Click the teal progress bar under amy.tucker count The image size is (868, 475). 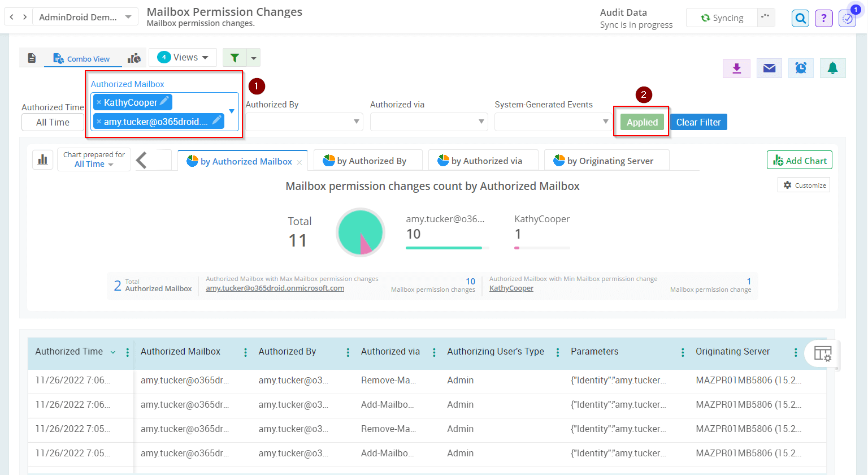[x=444, y=248]
